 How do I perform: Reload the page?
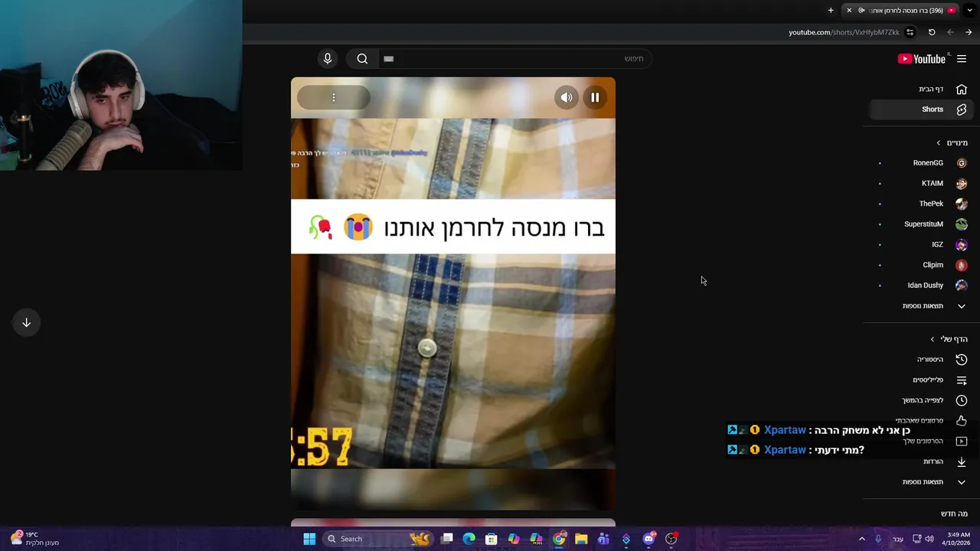(932, 32)
